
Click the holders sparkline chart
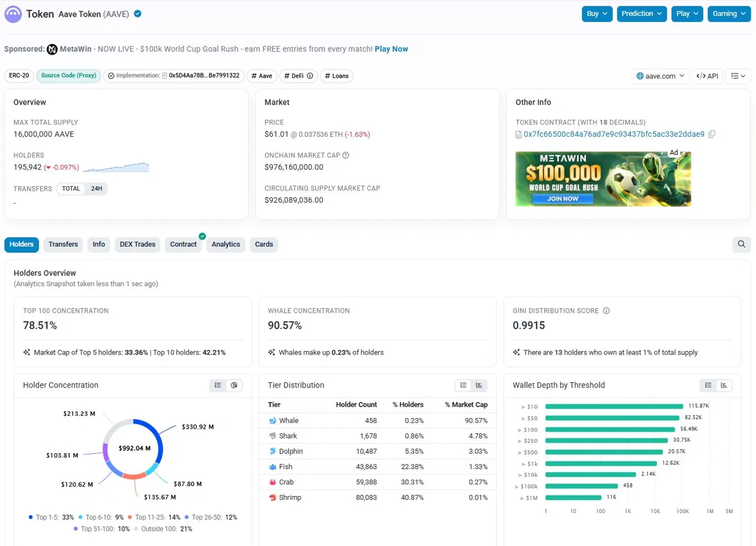click(x=116, y=167)
